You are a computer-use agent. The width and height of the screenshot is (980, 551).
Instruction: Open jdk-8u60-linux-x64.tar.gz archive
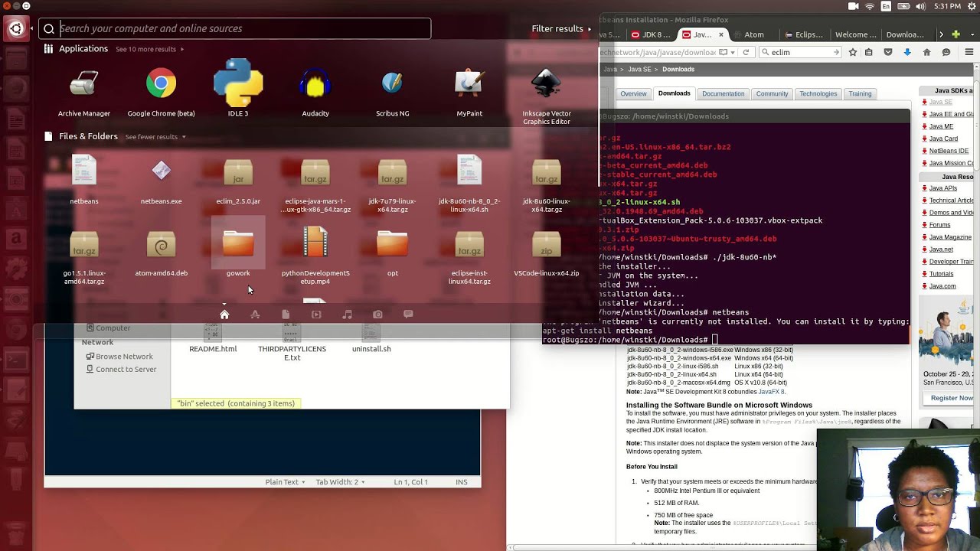tap(547, 184)
